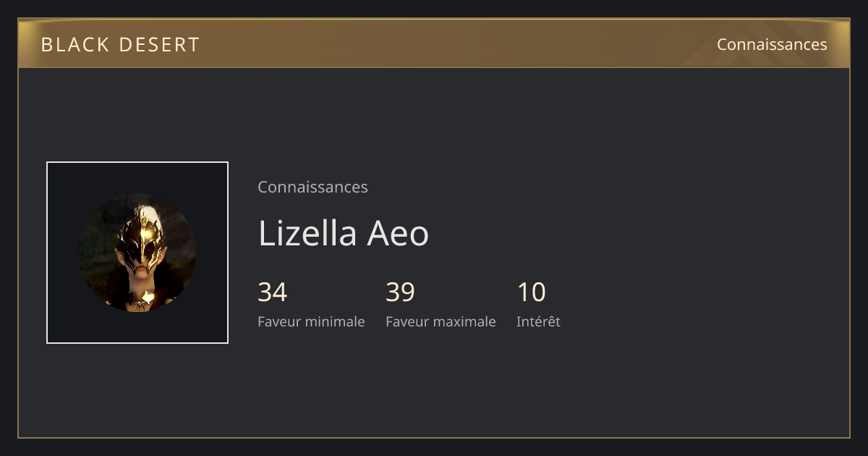
Task: Click the BLACK DESERT header title
Action: [120, 45]
